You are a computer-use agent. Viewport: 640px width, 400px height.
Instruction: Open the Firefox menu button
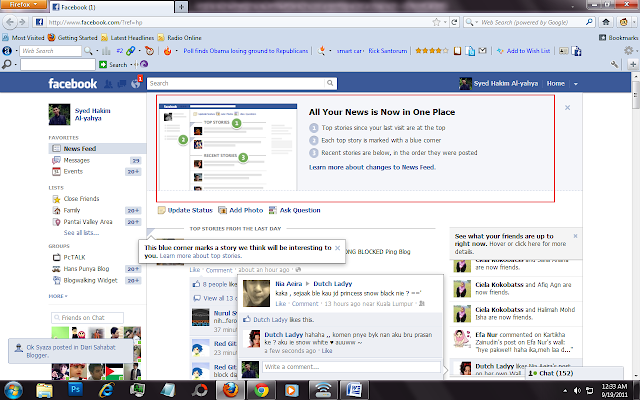click(23, 4)
